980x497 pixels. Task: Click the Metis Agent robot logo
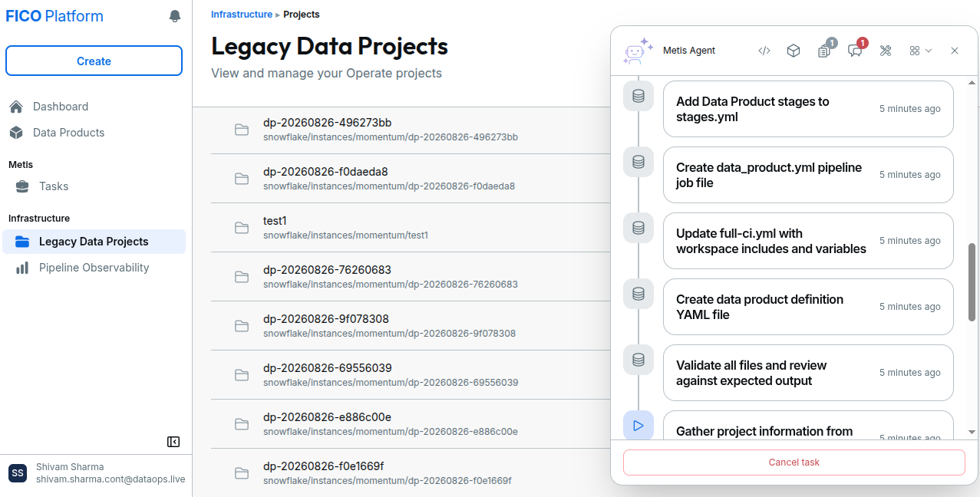click(638, 50)
